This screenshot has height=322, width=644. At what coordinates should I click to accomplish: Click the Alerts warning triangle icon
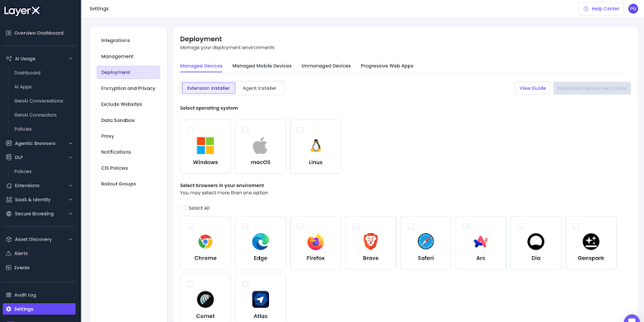[x=8, y=254]
